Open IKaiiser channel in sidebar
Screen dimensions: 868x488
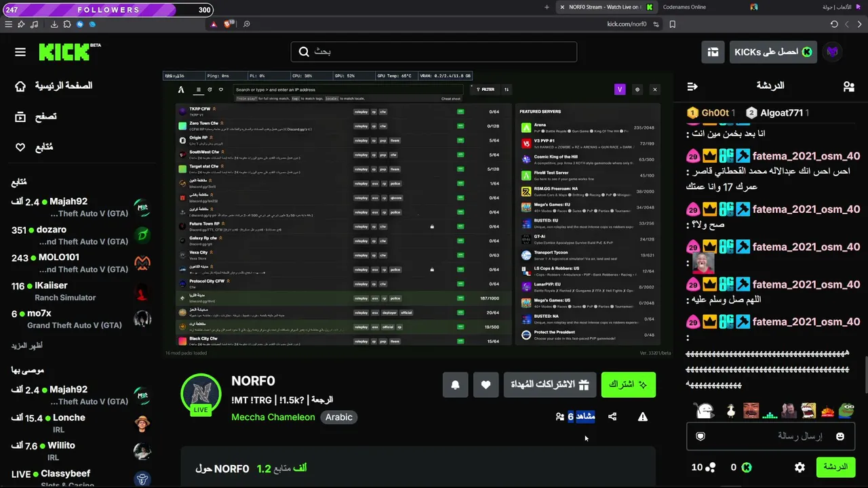click(81, 291)
